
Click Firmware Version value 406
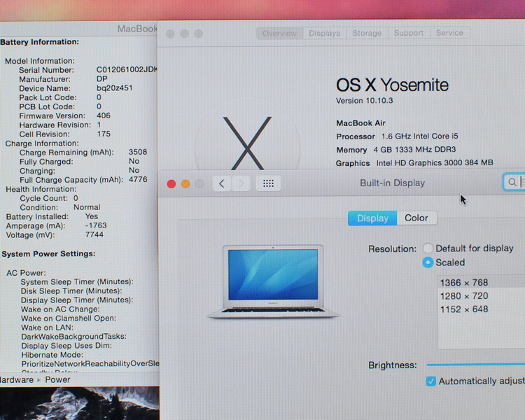pos(104,115)
